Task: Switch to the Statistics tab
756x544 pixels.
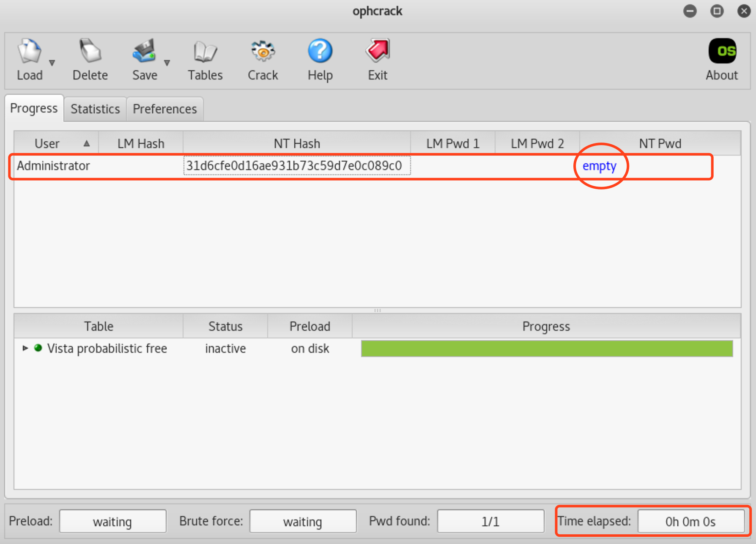Action: point(95,109)
